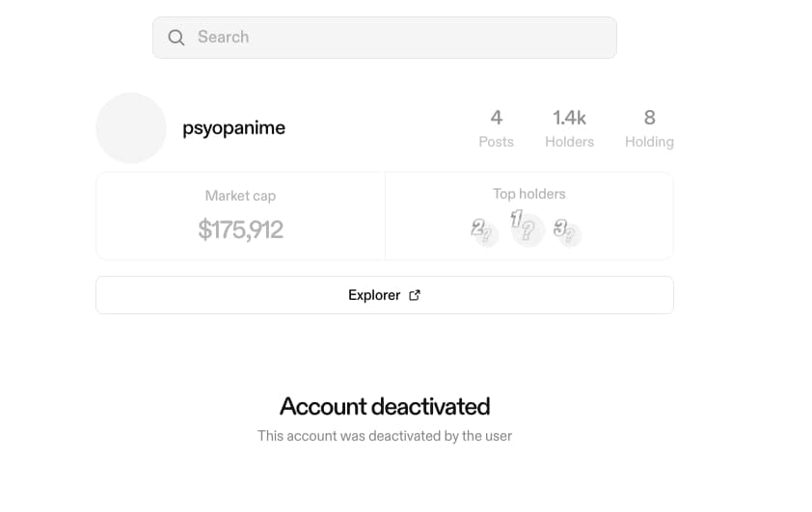Select the Holding label text
The height and width of the screenshot is (512, 812).
[649, 142]
